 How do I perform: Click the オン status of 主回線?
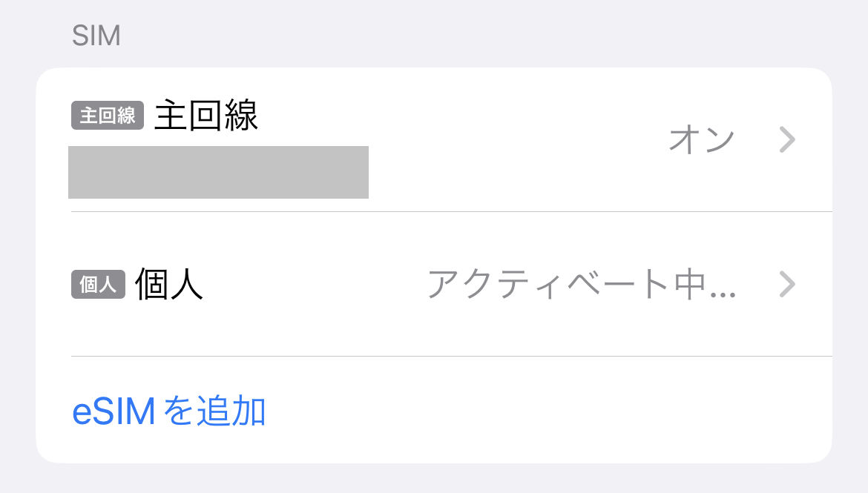pos(701,139)
